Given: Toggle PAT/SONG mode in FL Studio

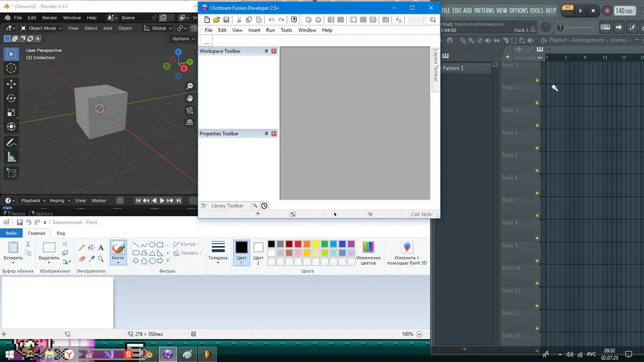Looking at the screenshot, I should click(567, 11).
